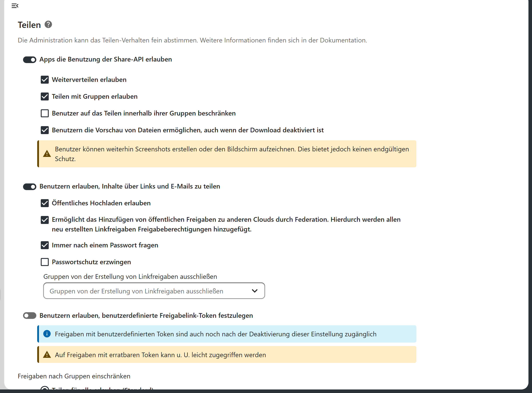Open Gruppen von Linkfreigaben ausschließen dropdown arrow
Viewport: 532px width, 393px height.
click(254, 291)
